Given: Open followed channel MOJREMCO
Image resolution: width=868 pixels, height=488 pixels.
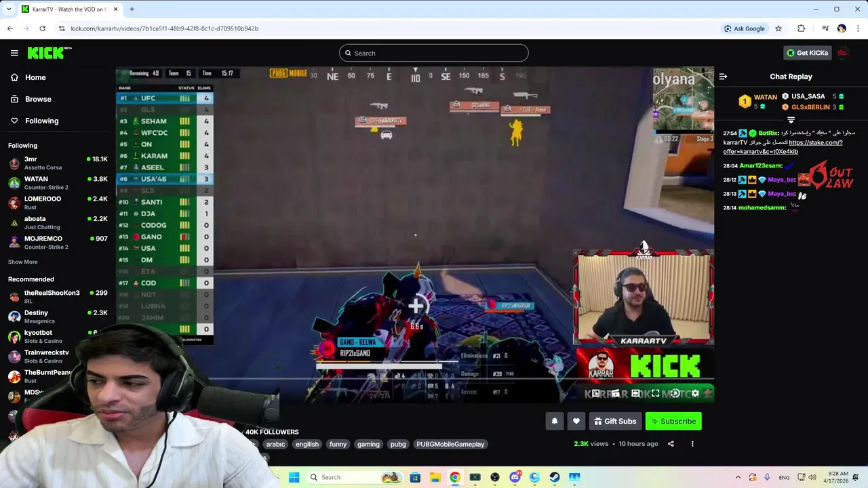Looking at the screenshot, I should pyautogui.click(x=58, y=242).
